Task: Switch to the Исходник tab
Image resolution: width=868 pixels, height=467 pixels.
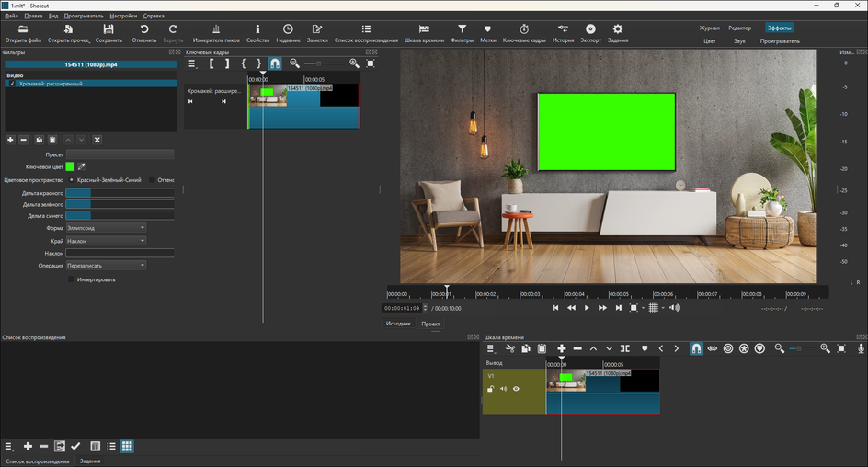Action: 398,324
